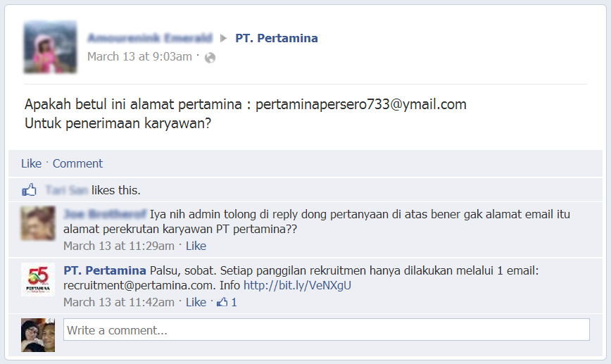611x364 pixels.
Task: Click PT. Pertamina name in the reply
Action: tap(105, 270)
